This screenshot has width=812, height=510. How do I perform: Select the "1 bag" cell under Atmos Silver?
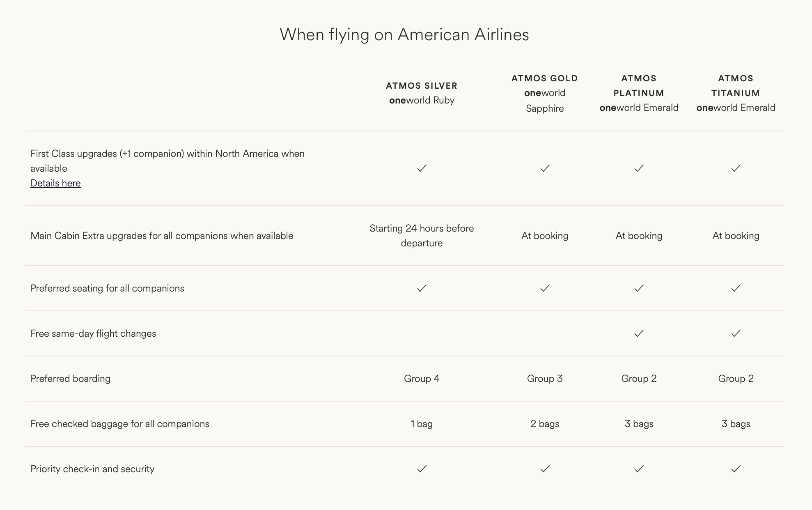422,424
